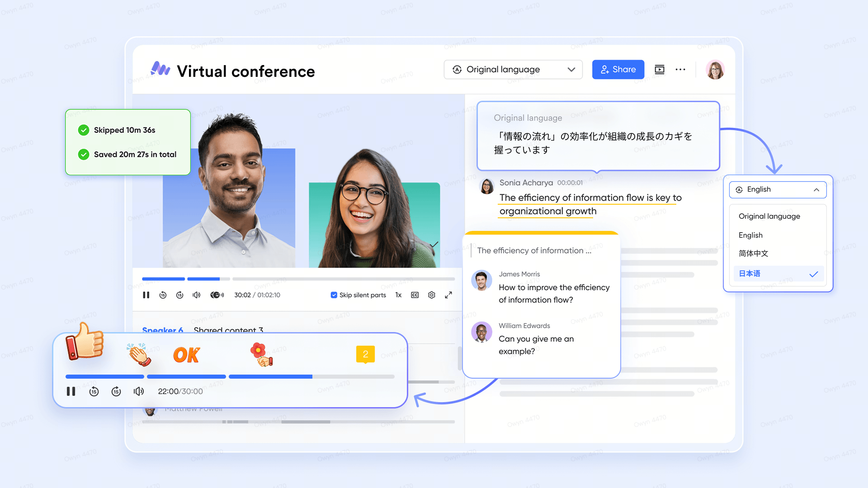Switch to the Shared content 3 tab
The height and width of the screenshot is (488, 868).
pyautogui.click(x=228, y=330)
